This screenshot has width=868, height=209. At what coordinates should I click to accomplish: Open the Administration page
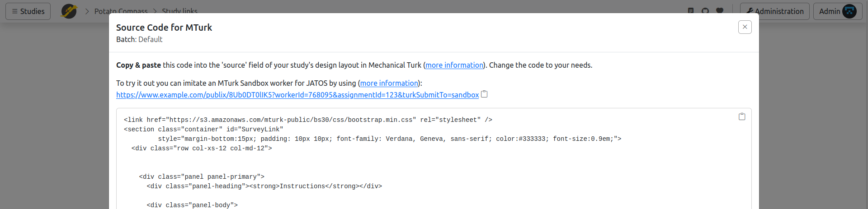point(775,11)
